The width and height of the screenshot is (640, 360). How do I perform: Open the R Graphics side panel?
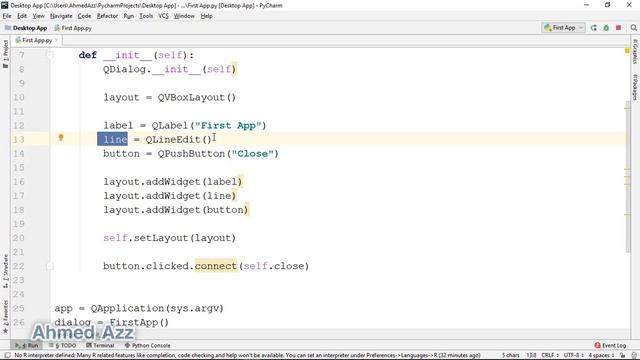pos(635,51)
